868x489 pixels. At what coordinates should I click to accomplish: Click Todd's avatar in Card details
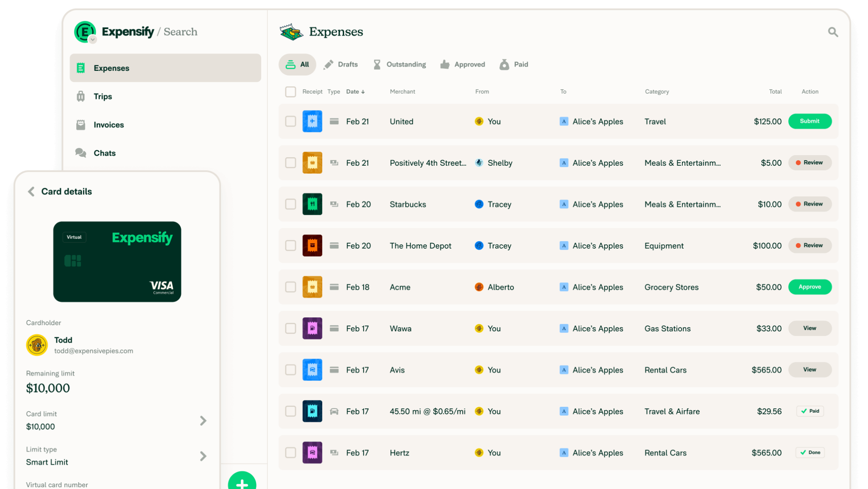(36, 345)
